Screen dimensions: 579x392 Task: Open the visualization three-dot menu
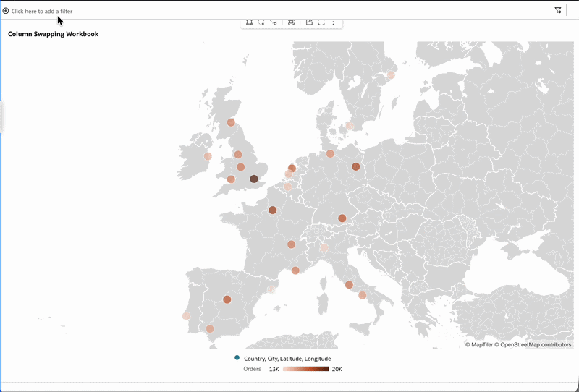pyautogui.click(x=334, y=22)
